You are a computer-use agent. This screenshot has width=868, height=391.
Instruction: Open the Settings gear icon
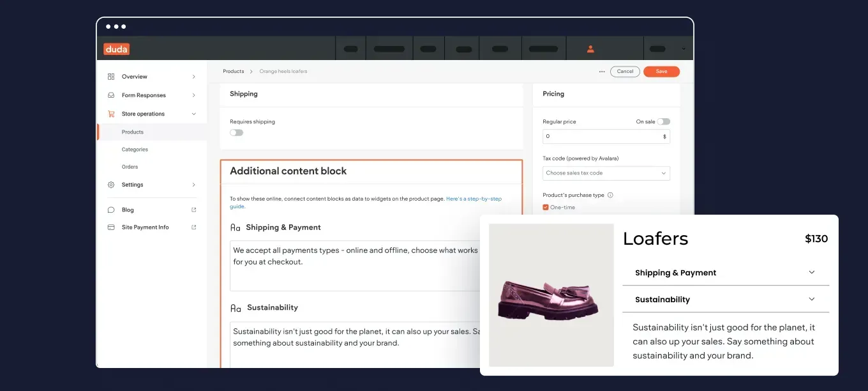point(111,185)
